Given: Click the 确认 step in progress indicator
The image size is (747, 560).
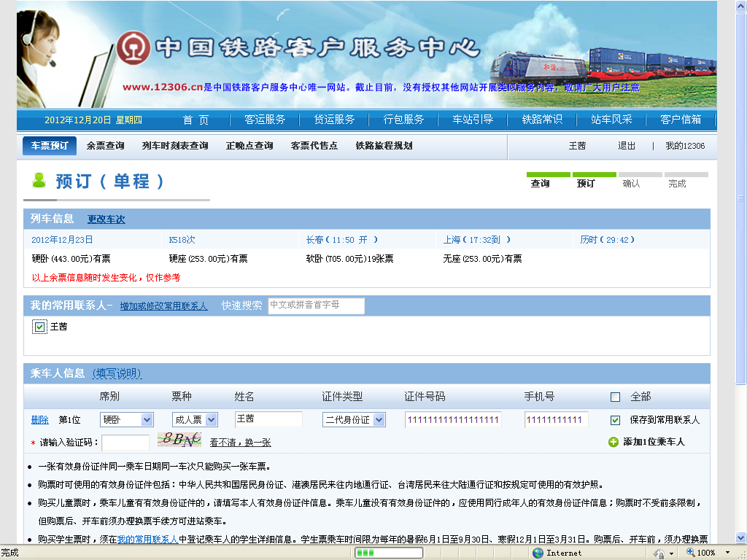Looking at the screenshot, I should [631, 184].
